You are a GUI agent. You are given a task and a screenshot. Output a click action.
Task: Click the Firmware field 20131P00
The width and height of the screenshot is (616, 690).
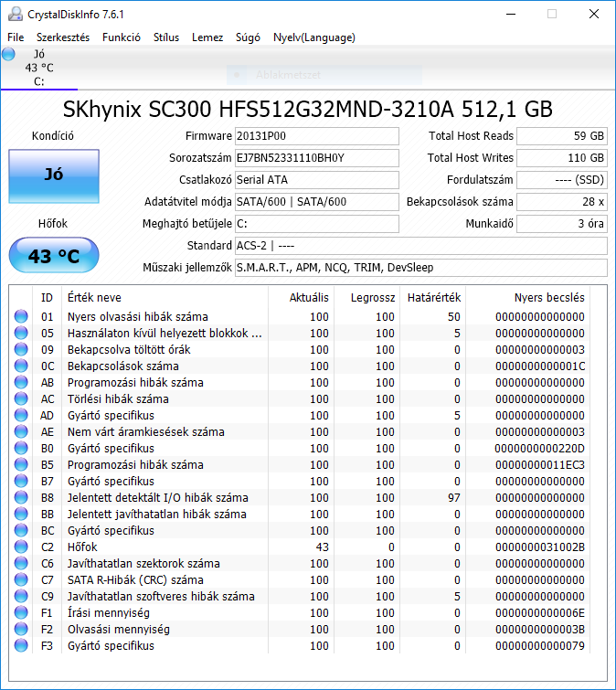(x=317, y=136)
